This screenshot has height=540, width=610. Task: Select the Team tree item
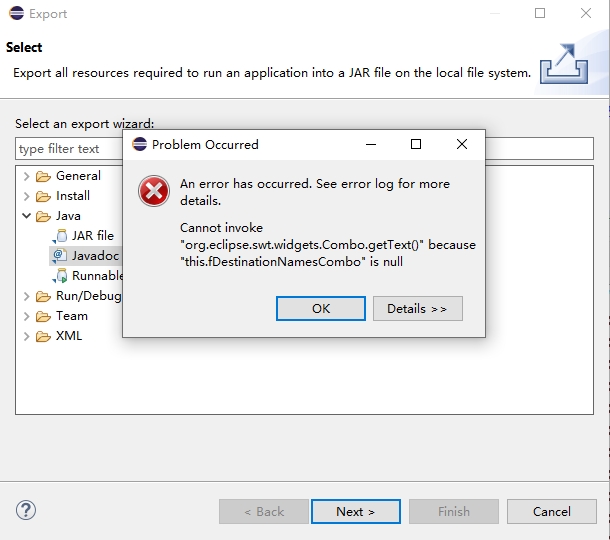72,316
